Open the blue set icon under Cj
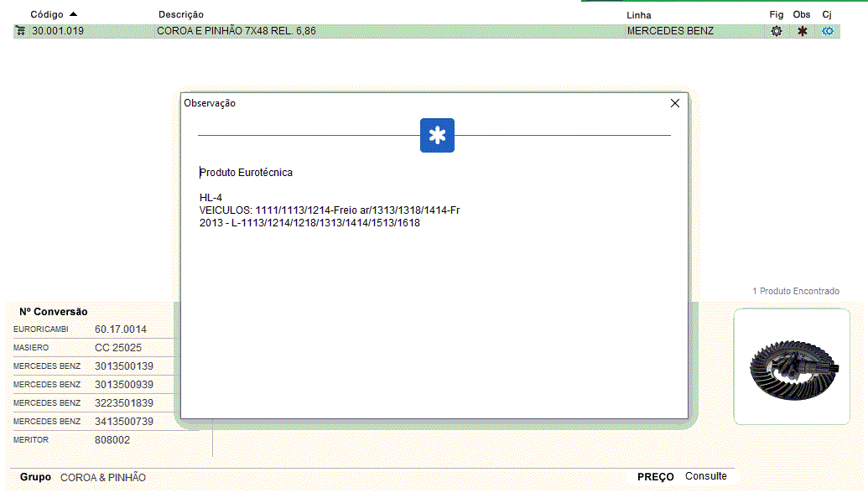The image size is (868, 498). (828, 31)
